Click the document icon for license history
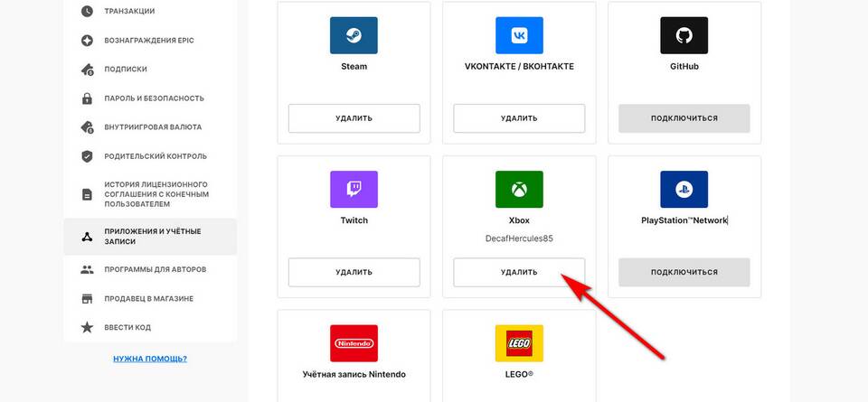 (87, 194)
